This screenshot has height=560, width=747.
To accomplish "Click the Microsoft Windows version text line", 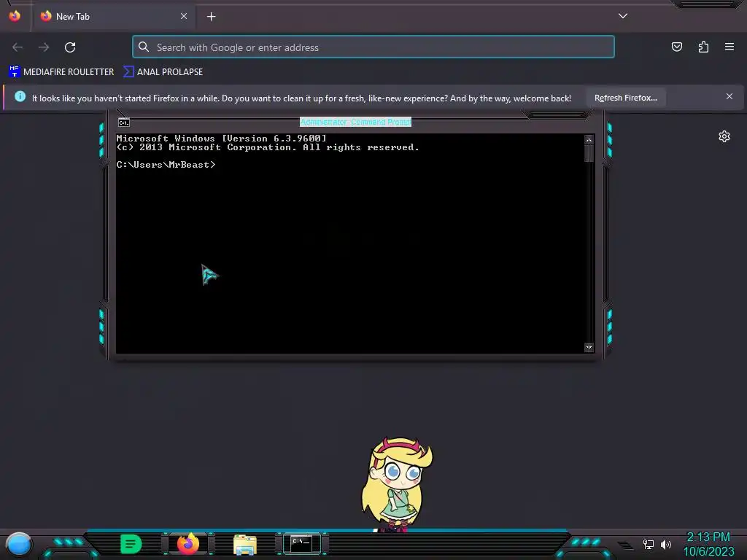I will (222, 138).
